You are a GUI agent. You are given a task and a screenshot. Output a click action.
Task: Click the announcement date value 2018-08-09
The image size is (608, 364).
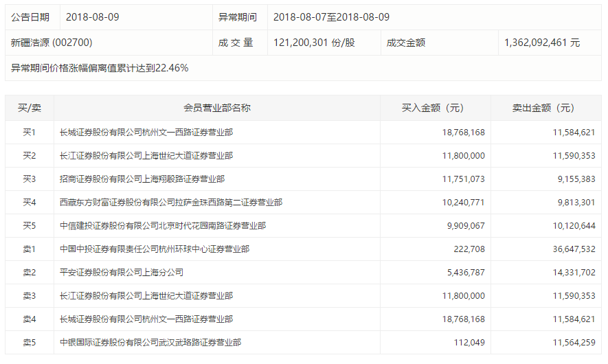(93, 17)
